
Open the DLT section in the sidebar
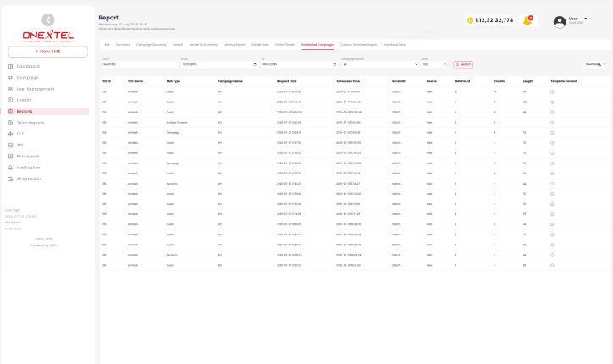coord(20,134)
